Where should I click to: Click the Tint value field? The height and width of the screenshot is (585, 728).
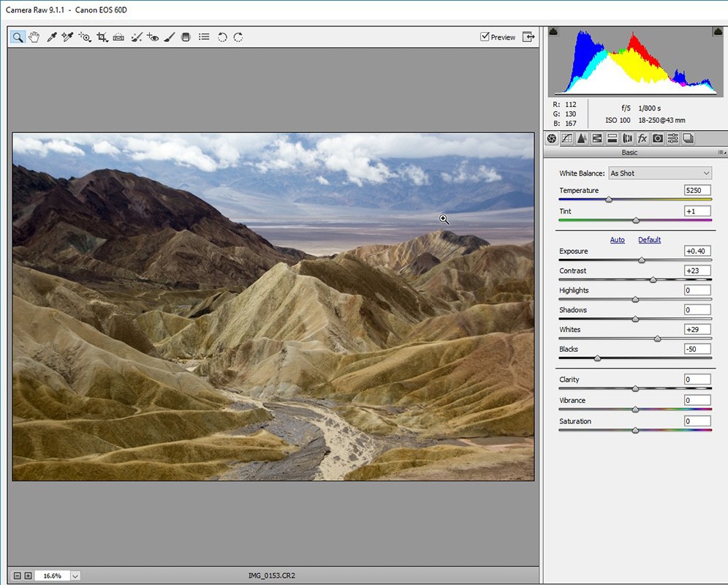pyautogui.click(x=697, y=211)
